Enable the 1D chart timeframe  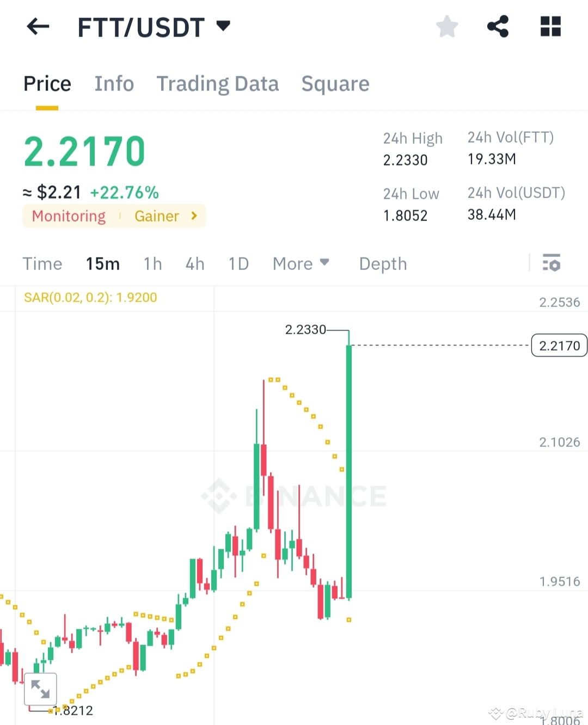coord(238,263)
